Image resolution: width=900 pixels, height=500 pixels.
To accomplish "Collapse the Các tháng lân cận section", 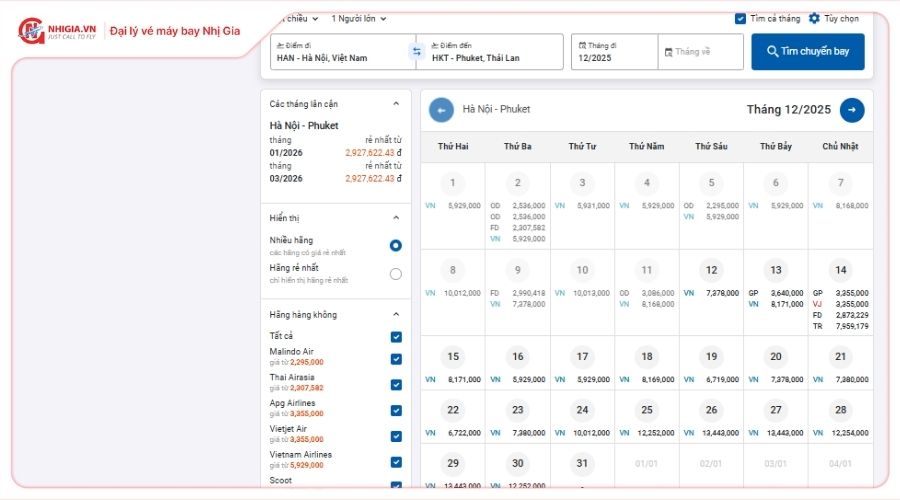I will pyautogui.click(x=396, y=104).
